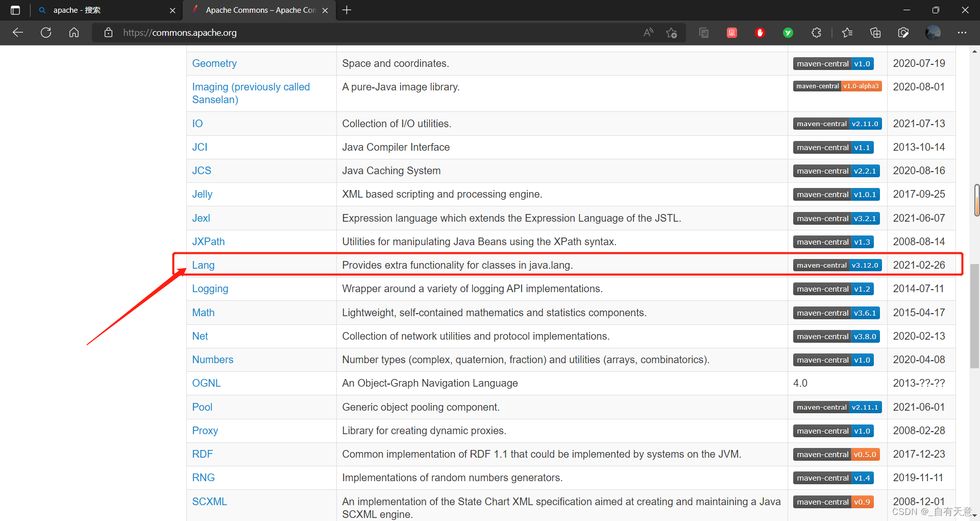This screenshot has height=521, width=980.
Task: Click the RDF maven-central v0.5.0 badge
Action: tap(837, 454)
